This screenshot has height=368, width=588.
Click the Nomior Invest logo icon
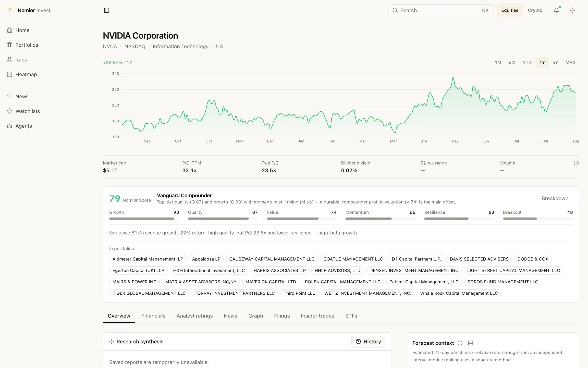point(9,10)
